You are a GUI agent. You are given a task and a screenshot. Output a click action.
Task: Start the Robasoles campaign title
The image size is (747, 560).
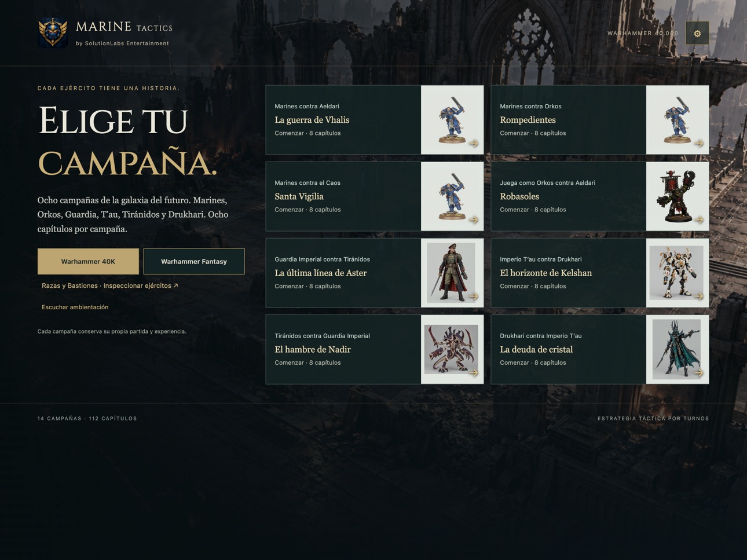point(519,196)
